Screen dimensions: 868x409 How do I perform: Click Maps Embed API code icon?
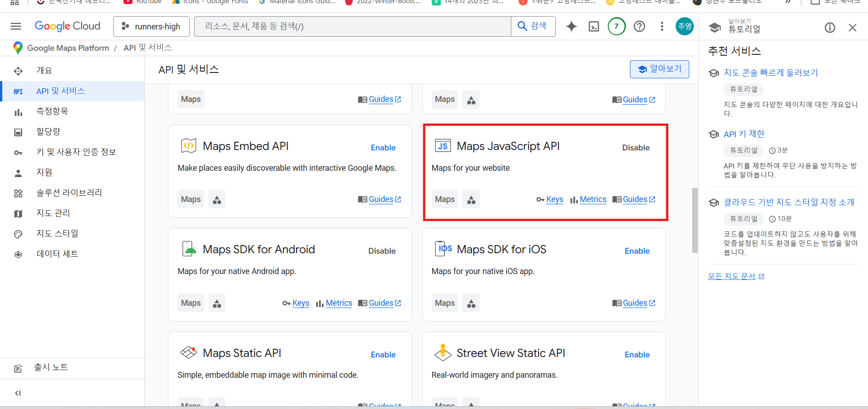189,146
